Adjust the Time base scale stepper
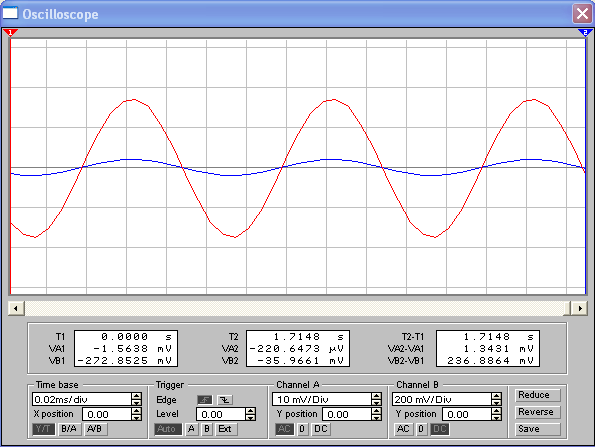Image resolution: width=595 pixels, height=447 pixels. point(136,399)
